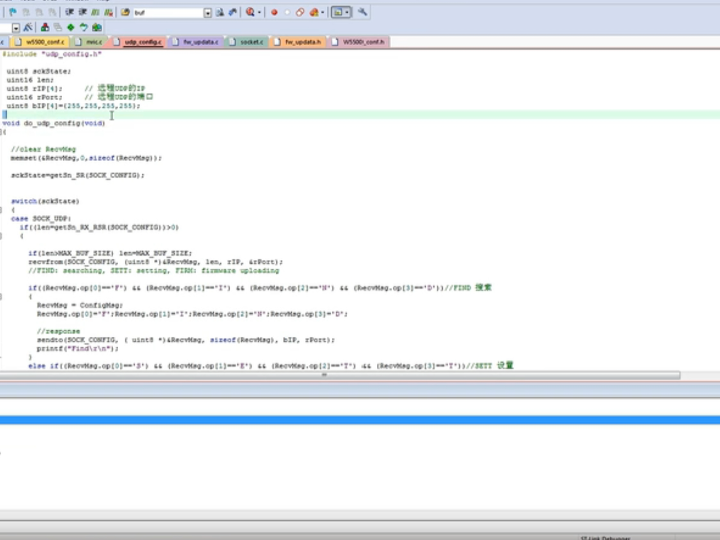Click the Manage Project Items icon
Image resolution: width=720 pixels, height=540 pixels.
[47, 27]
